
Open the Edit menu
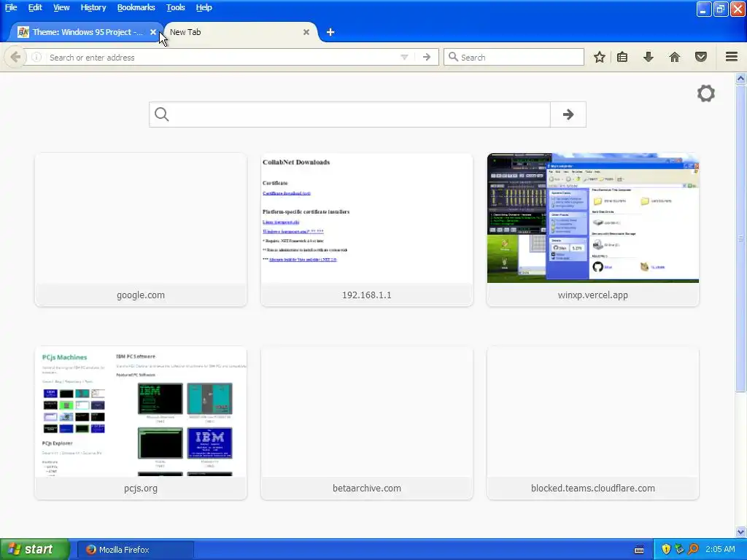(x=35, y=7)
